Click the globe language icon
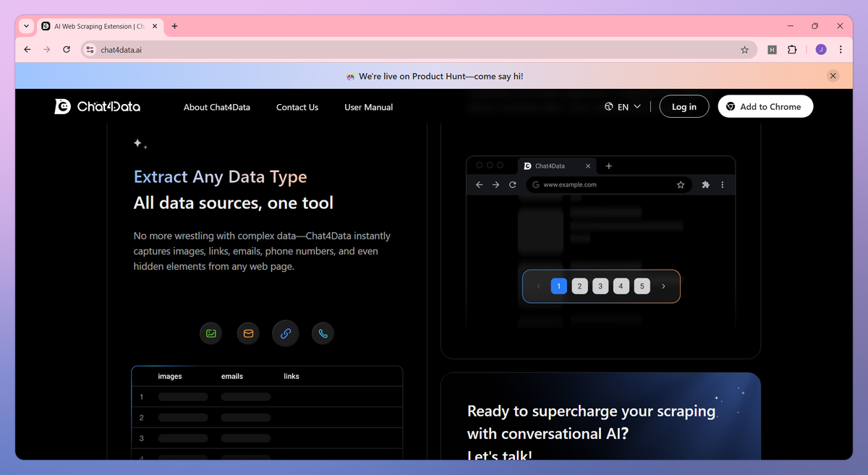Screen dimensions: 868x475 coord(609,107)
